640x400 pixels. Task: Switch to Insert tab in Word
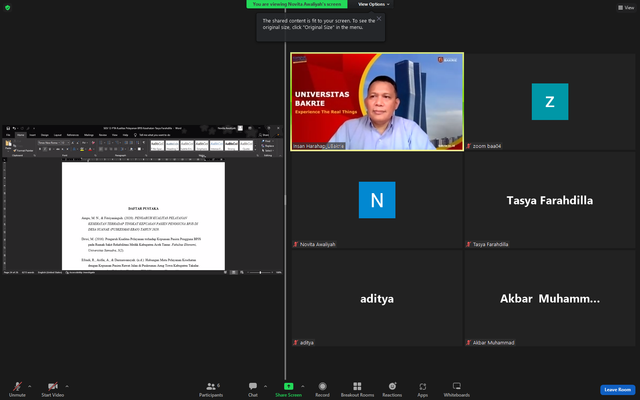coord(33,135)
